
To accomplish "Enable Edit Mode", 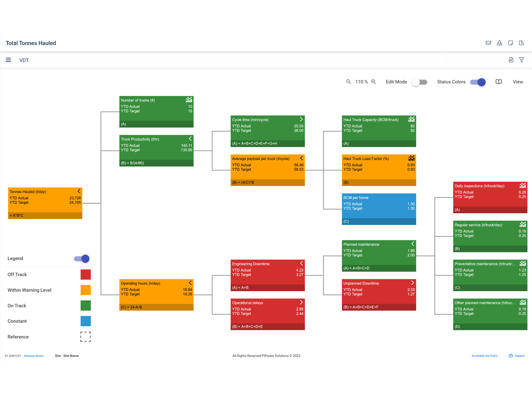I will click(420, 82).
